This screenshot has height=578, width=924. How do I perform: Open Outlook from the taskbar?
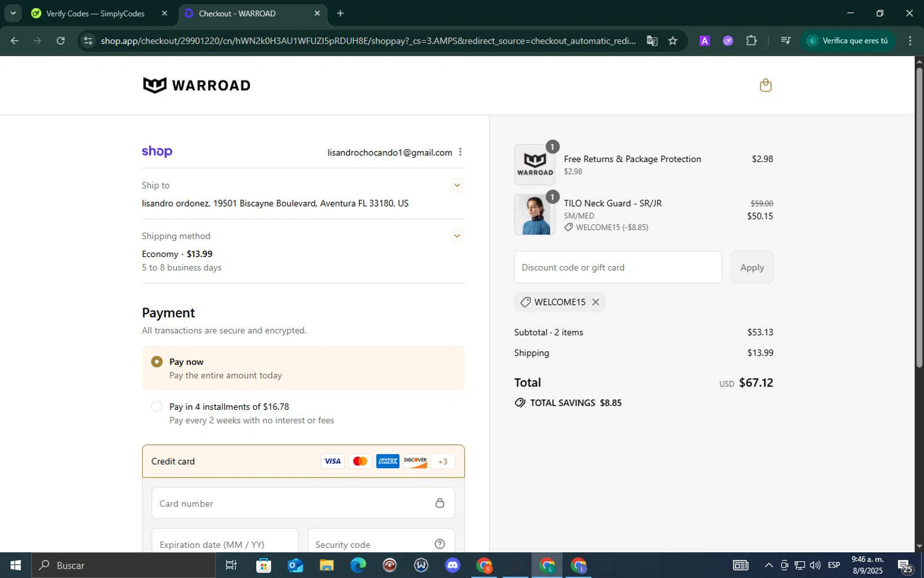(295, 565)
